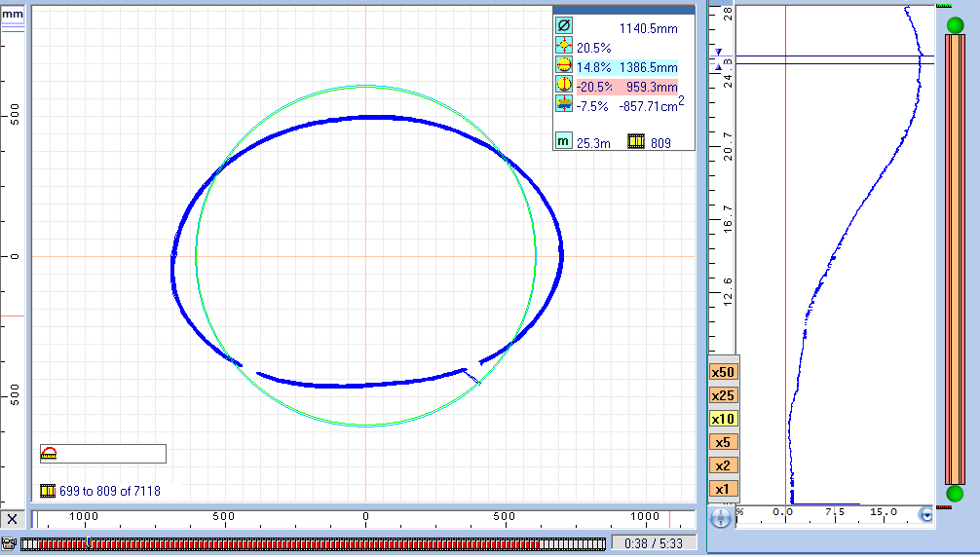
Task: Click the blue playhead marker on video timeline
Action: click(x=89, y=541)
